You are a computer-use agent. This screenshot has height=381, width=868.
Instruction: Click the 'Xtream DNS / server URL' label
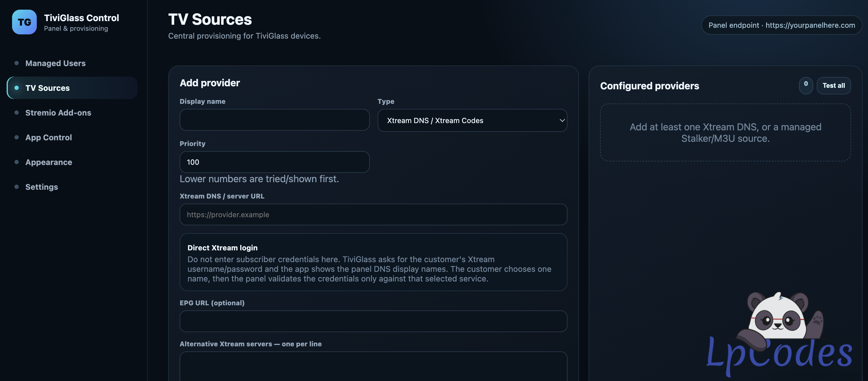[222, 196]
